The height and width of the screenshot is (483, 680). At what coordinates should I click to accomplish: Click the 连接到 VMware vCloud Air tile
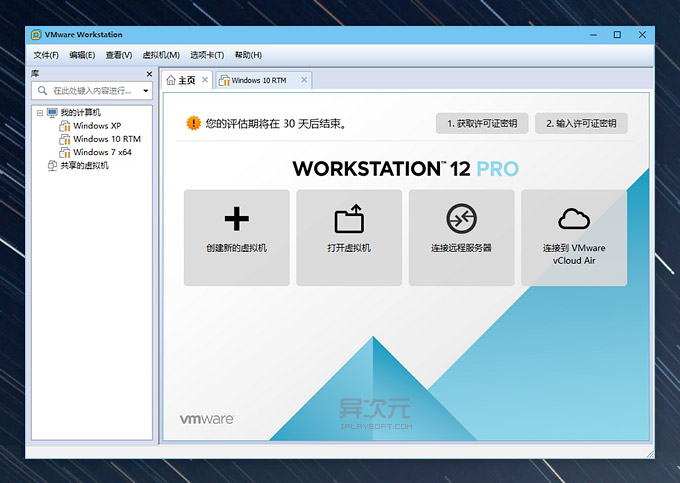(x=574, y=238)
